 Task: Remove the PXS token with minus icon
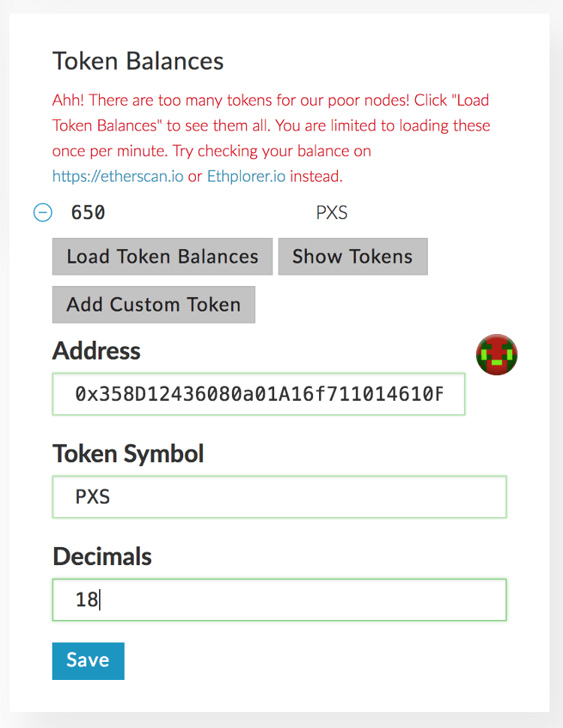click(x=43, y=213)
